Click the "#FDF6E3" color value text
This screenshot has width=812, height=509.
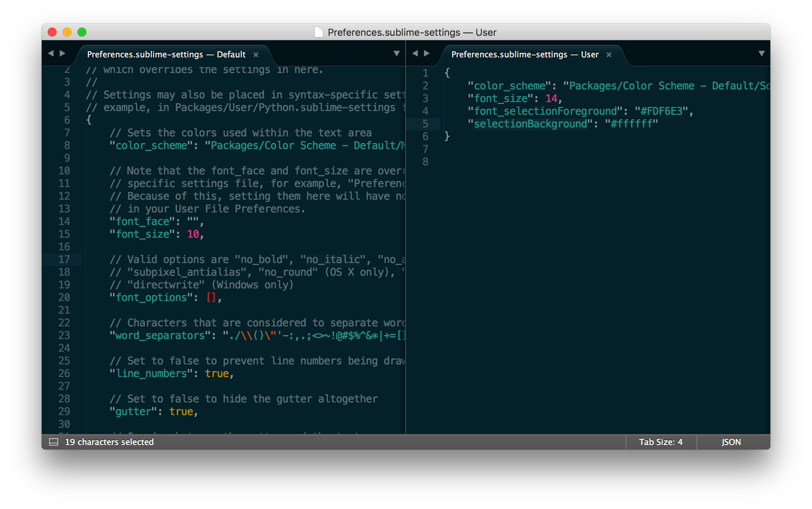coord(662,111)
